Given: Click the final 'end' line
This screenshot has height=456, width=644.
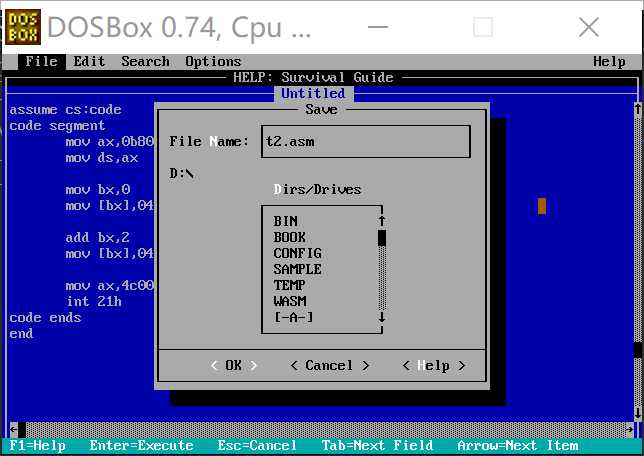Looking at the screenshot, I should (x=21, y=334).
